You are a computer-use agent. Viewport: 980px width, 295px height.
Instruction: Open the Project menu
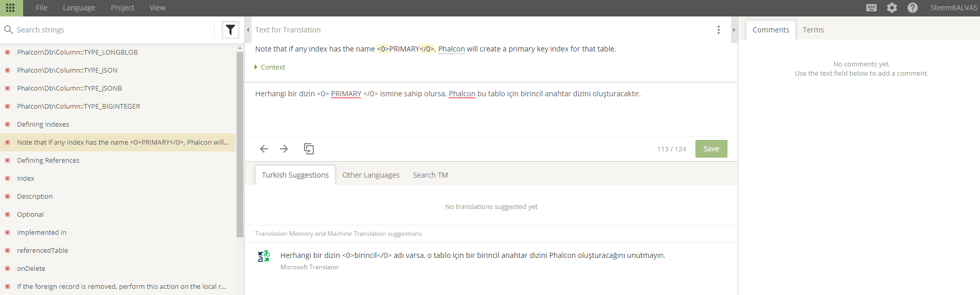click(x=122, y=8)
